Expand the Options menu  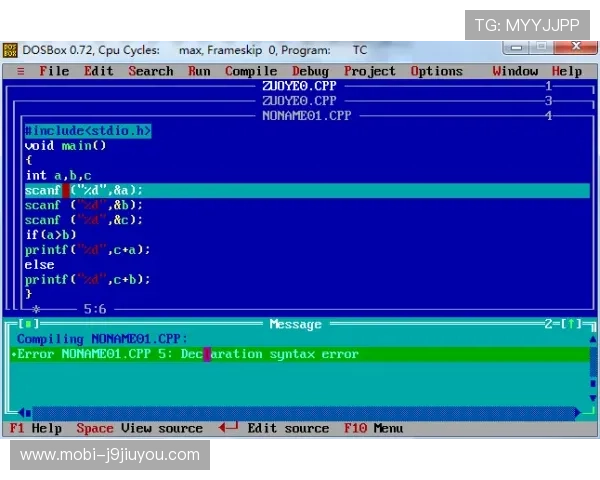click(436, 71)
